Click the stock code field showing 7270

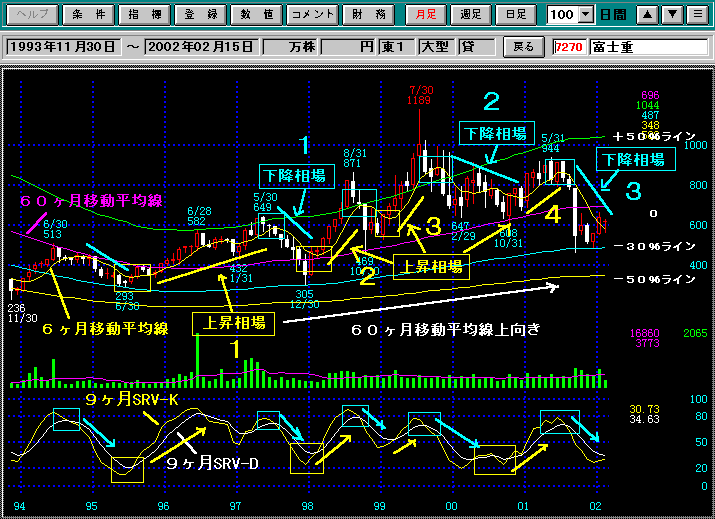pos(568,47)
